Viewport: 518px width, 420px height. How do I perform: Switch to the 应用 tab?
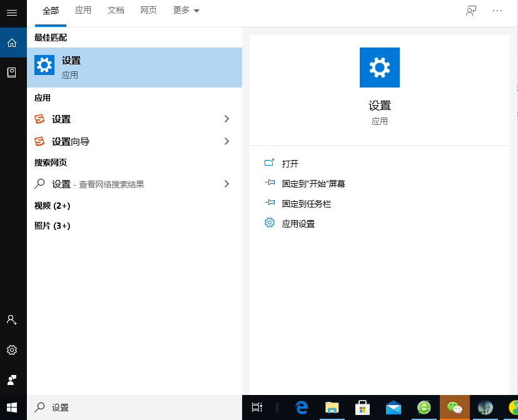click(x=83, y=11)
